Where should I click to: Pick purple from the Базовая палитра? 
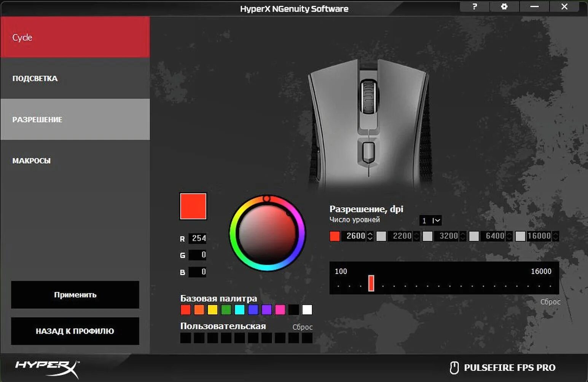[x=267, y=310]
